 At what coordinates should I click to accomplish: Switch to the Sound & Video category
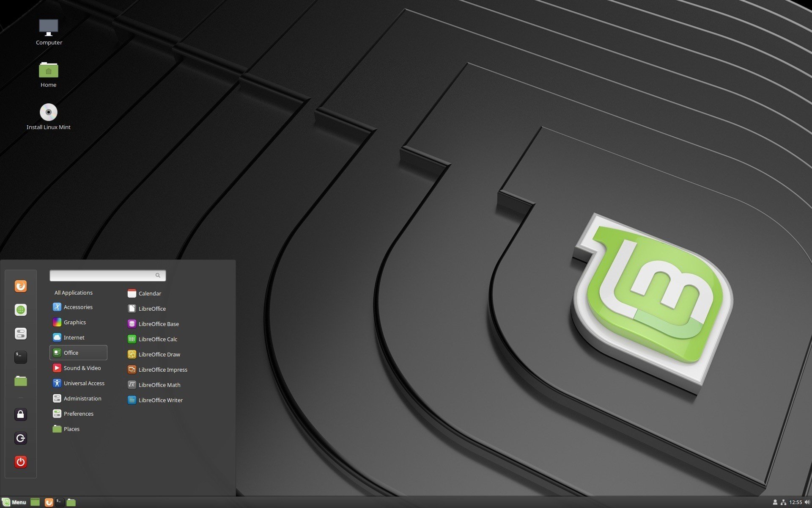click(82, 367)
